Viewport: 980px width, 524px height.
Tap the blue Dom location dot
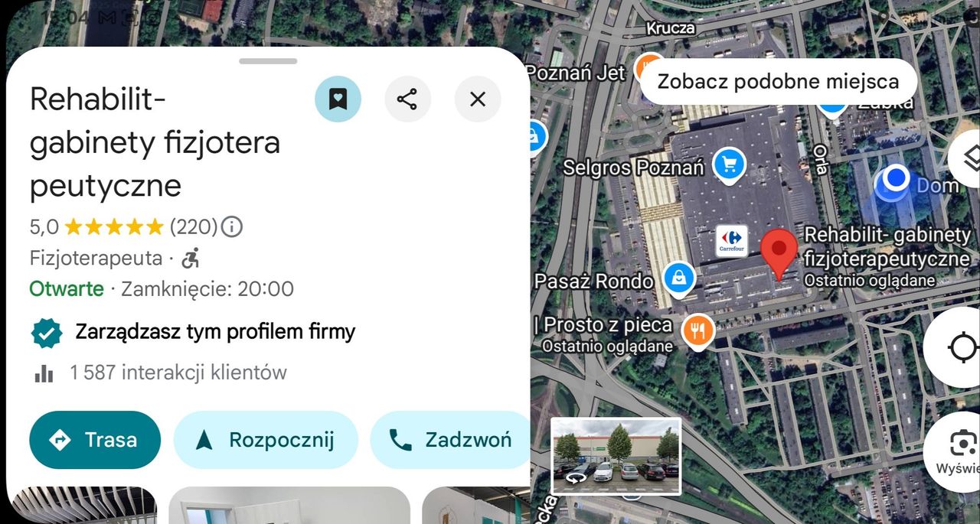(x=896, y=180)
